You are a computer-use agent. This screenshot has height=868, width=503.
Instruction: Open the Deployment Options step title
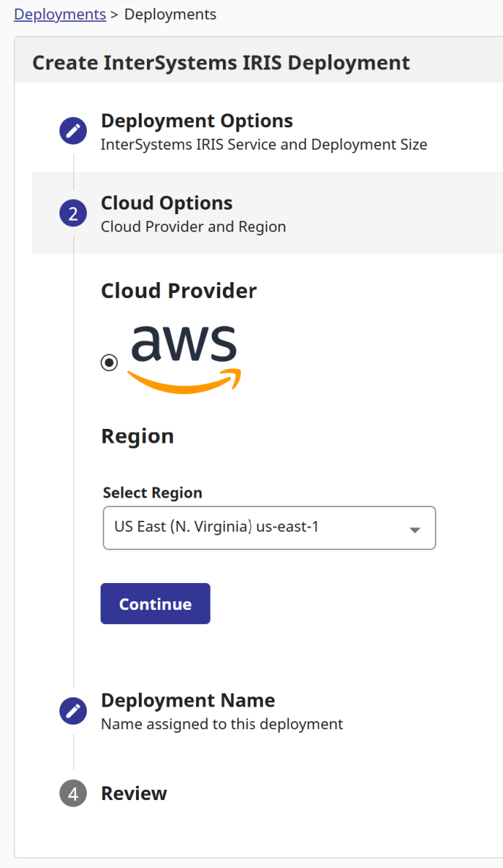pyautogui.click(x=197, y=121)
